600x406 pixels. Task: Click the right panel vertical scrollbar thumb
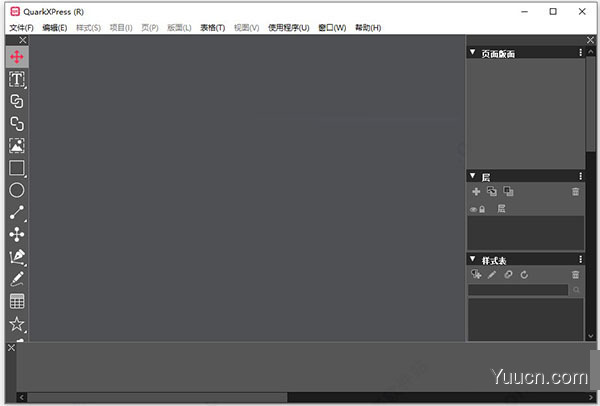591,104
